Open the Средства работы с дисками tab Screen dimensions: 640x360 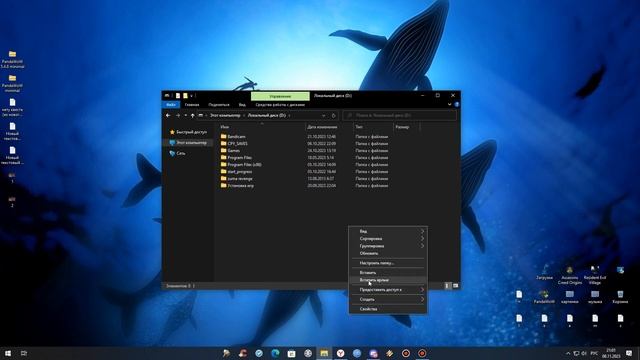(280, 104)
